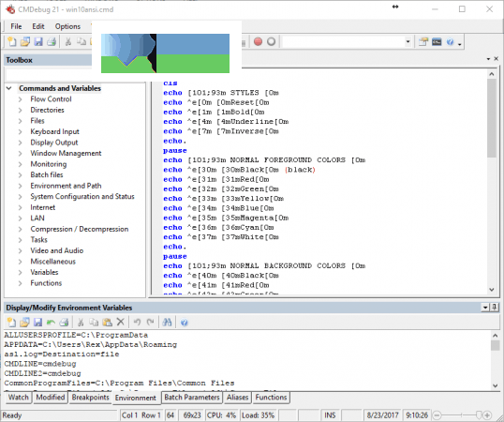Click Undo arrow in Environment Variables toolbar

(138, 322)
